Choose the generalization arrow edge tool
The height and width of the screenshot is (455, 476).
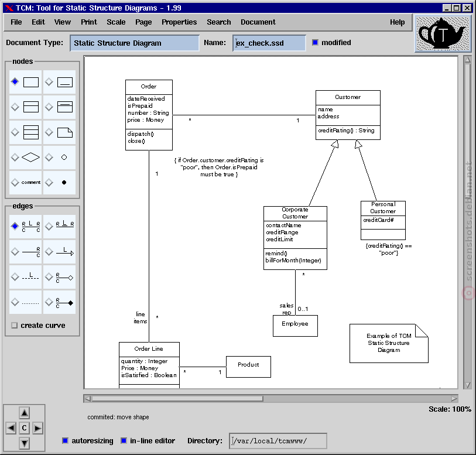tap(60, 252)
